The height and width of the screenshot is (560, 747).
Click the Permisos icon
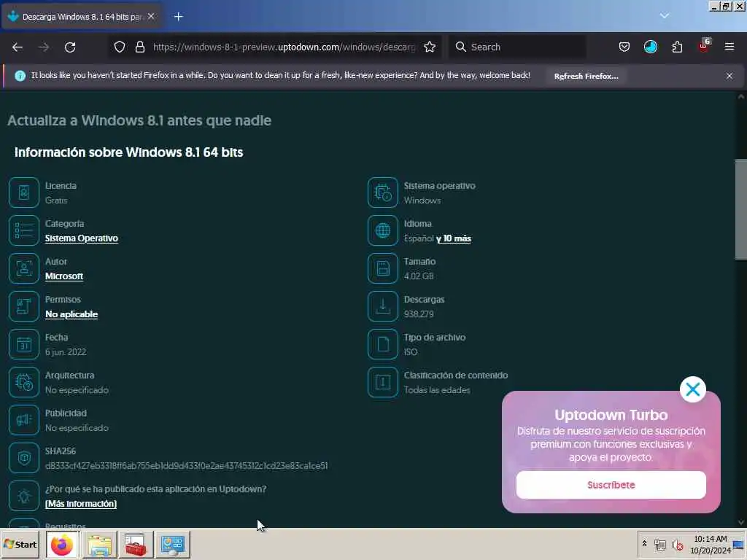tap(24, 306)
